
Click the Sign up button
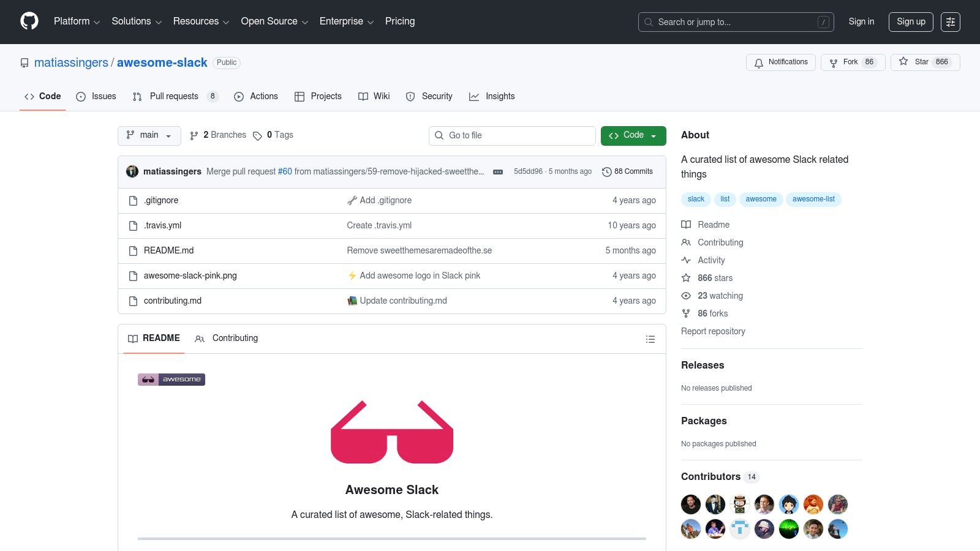911,21
